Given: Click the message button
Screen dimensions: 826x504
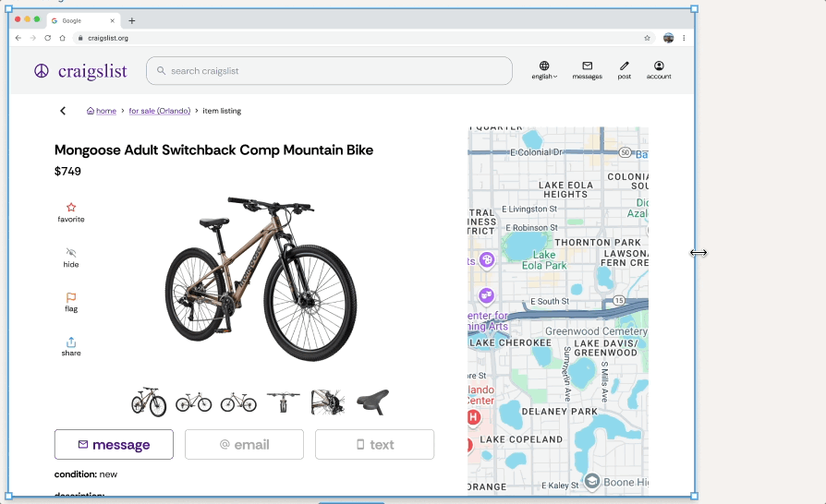Looking at the screenshot, I should tap(114, 445).
